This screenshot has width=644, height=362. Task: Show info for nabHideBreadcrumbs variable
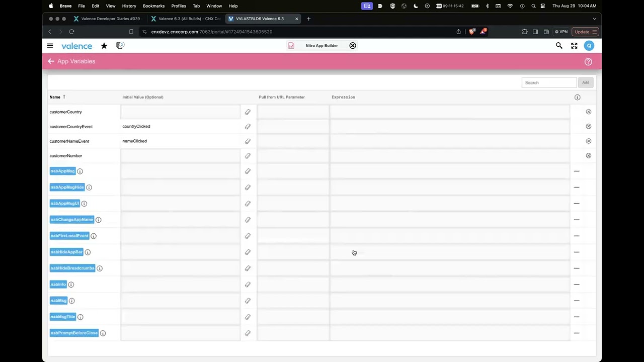pos(100,268)
